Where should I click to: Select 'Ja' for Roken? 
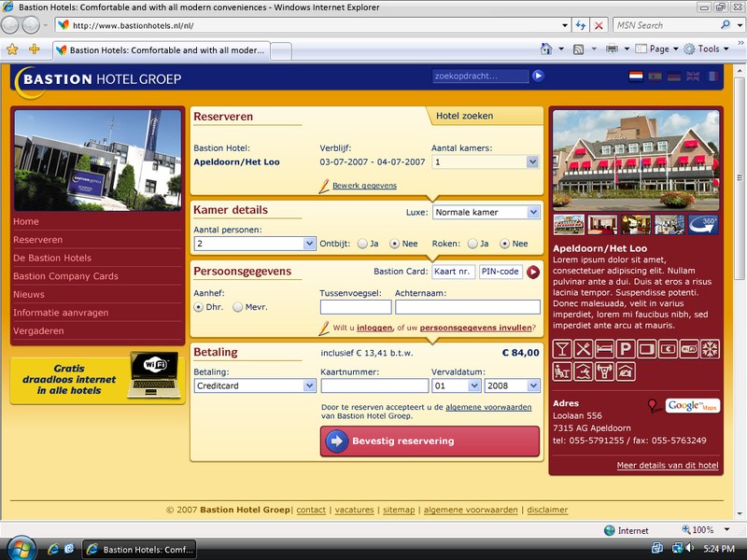pyautogui.click(x=472, y=244)
